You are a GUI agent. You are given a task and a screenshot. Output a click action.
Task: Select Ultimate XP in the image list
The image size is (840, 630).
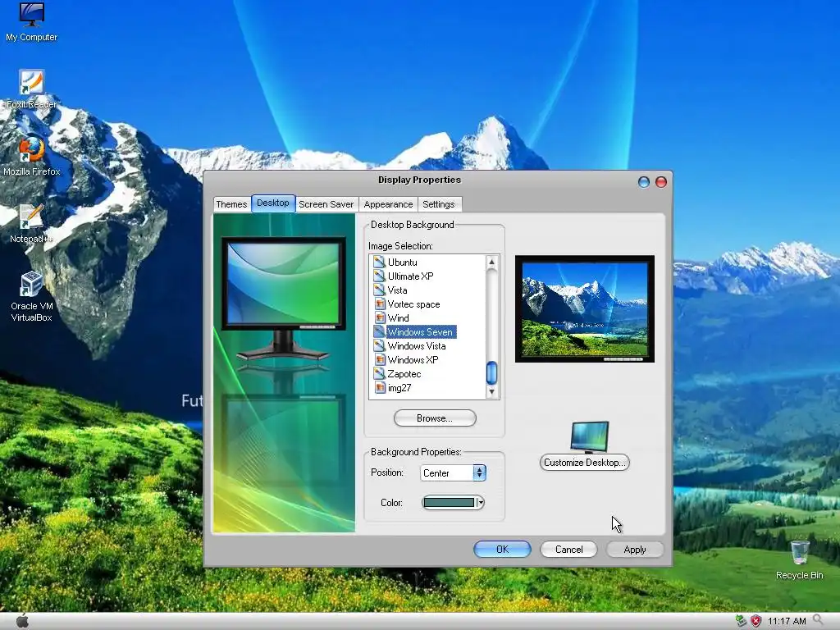[x=410, y=276]
